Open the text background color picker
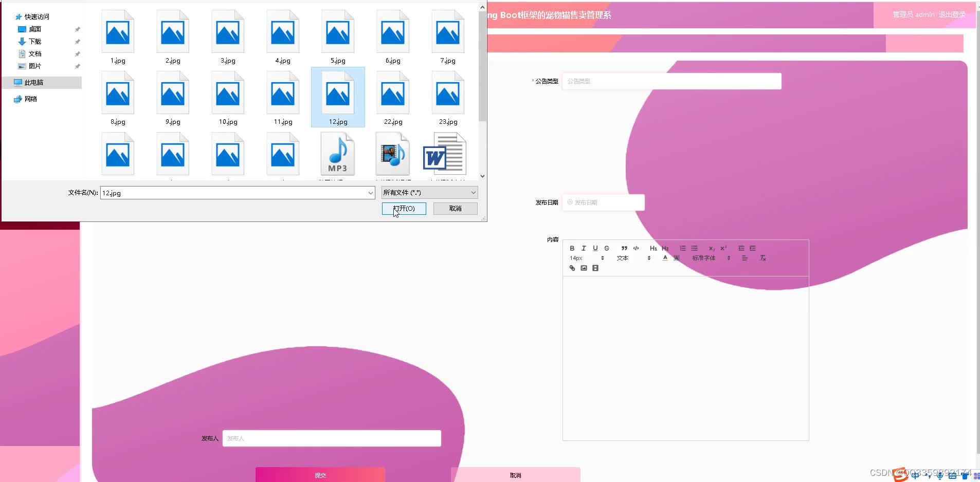 click(x=677, y=258)
